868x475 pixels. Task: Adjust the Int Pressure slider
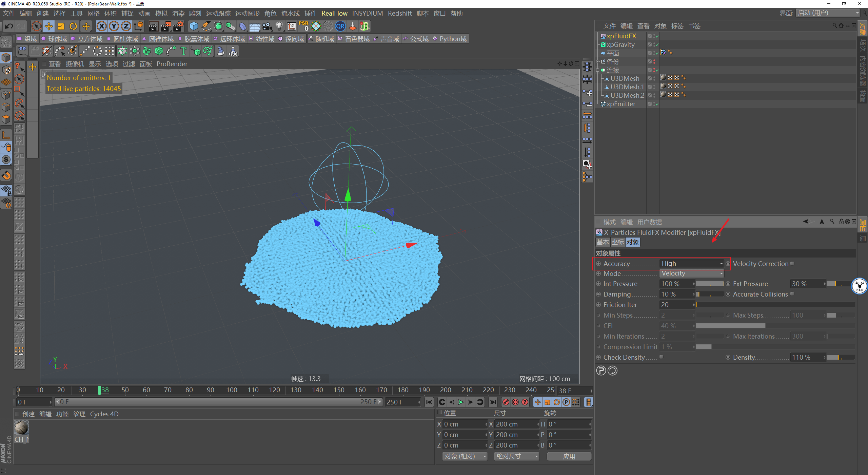[710, 284]
